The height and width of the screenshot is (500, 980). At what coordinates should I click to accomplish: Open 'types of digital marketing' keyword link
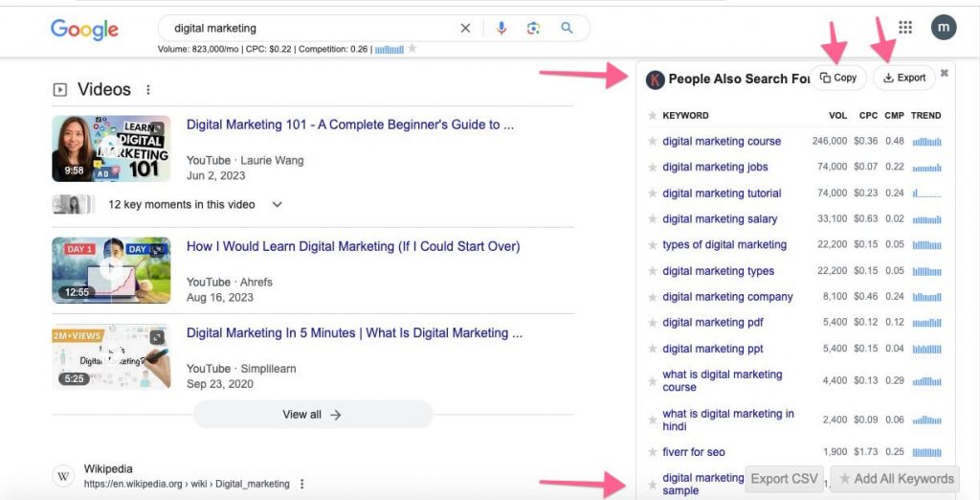[724, 244]
